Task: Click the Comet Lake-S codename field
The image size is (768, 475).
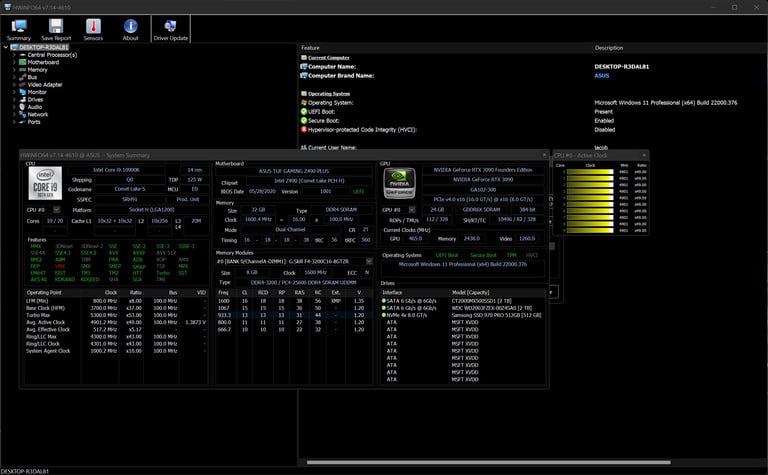Action: click(x=130, y=189)
